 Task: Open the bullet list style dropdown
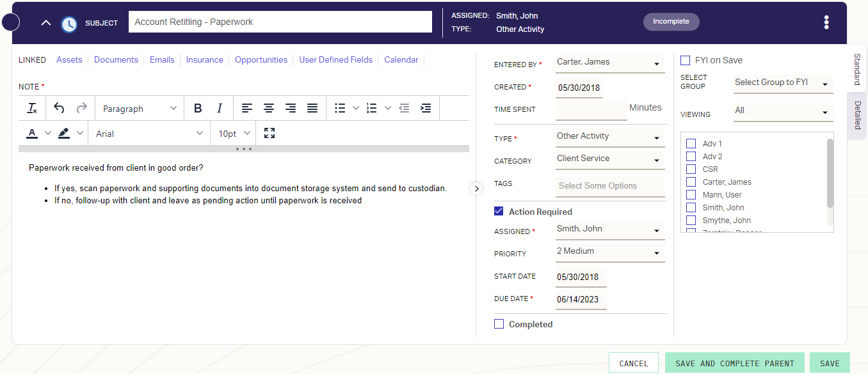pos(356,109)
